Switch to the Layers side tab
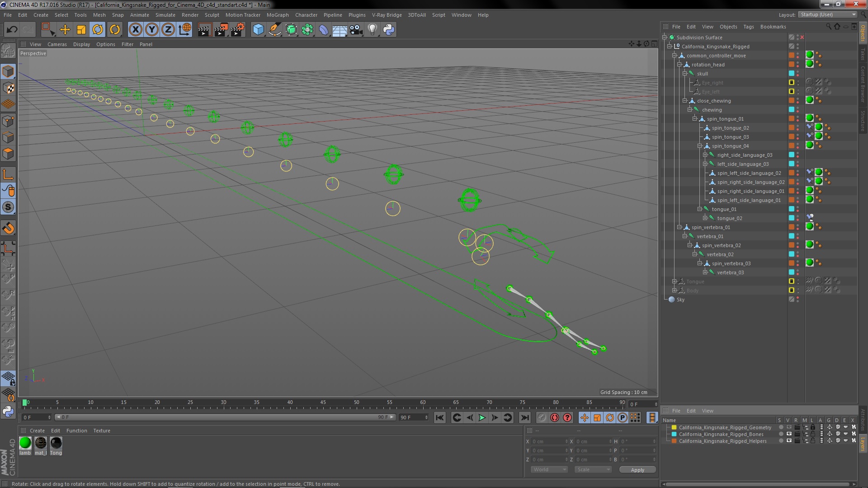The height and width of the screenshot is (488, 868). (x=863, y=444)
